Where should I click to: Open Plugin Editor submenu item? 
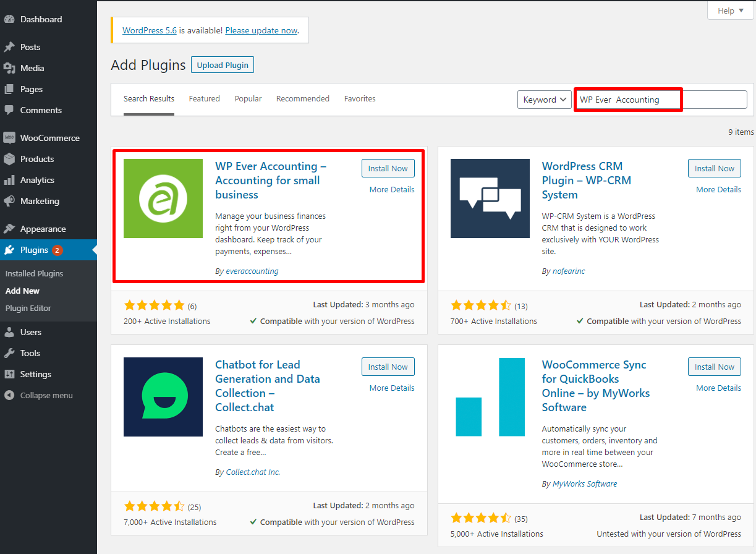coord(28,308)
